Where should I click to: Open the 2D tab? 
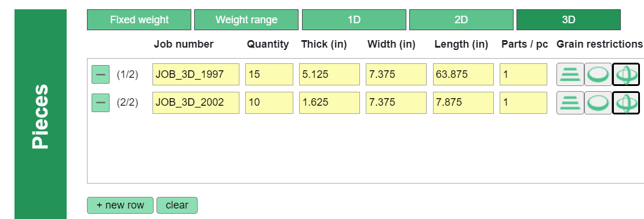point(461,20)
